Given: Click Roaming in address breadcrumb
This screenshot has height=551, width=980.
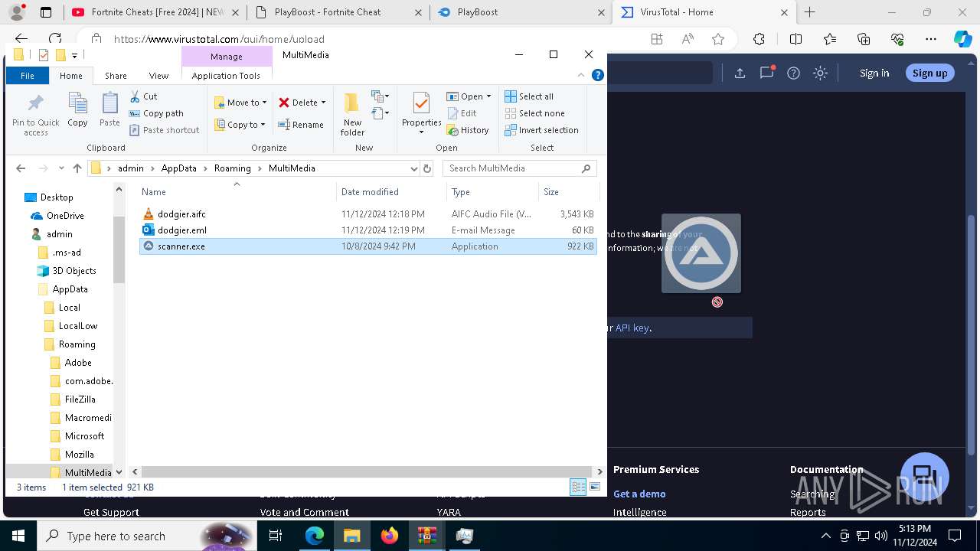Looking at the screenshot, I should [x=233, y=168].
